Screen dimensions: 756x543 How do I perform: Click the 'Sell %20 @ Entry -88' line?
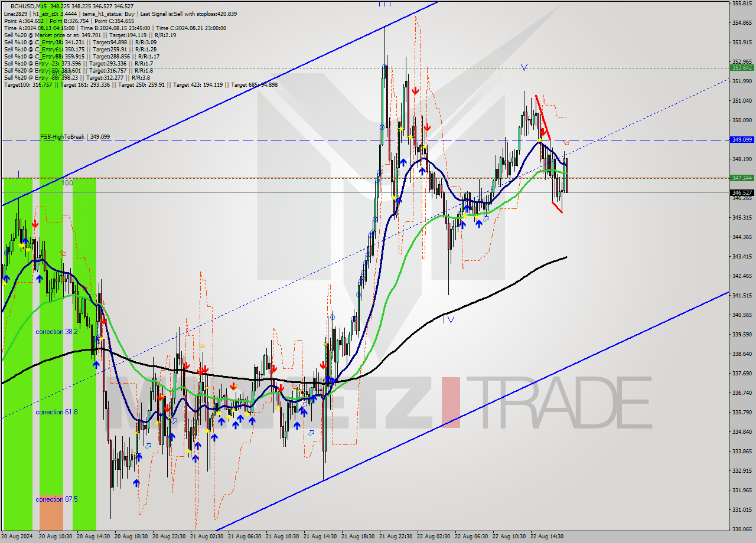pyautogui.click(x=77, y=77)
